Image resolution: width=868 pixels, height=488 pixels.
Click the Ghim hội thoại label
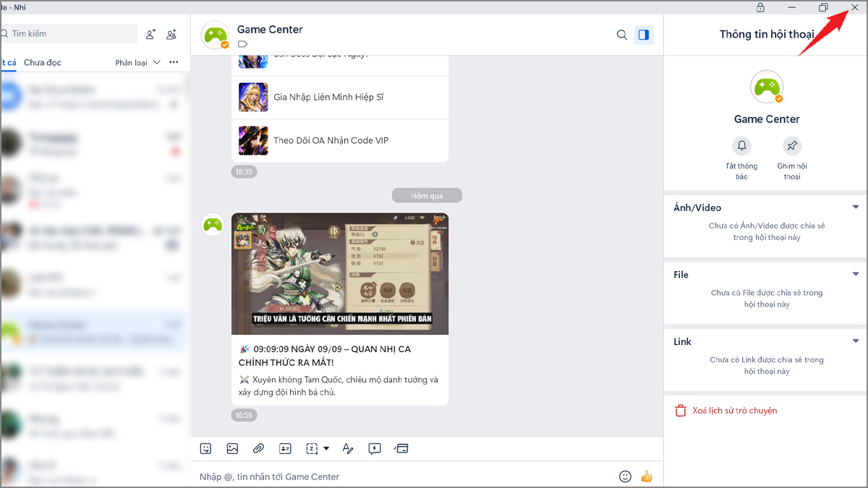click(792, 171)
